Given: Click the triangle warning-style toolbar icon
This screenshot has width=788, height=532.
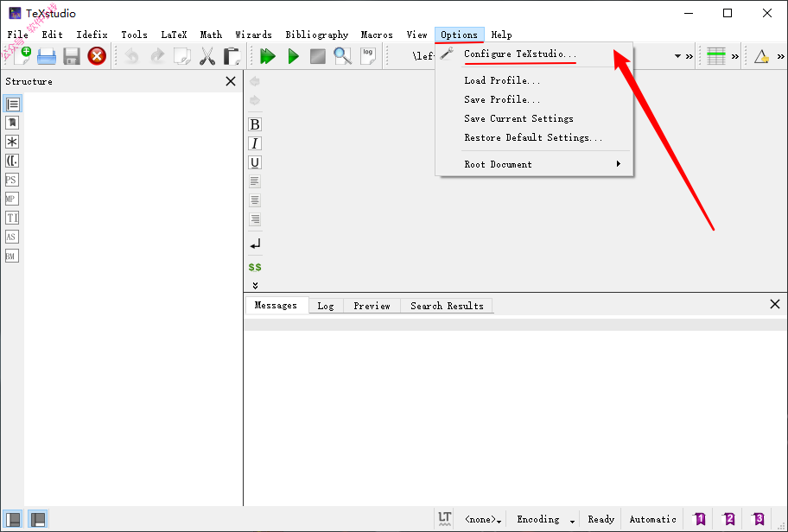Looking at the screenshot, I should 761,56.
